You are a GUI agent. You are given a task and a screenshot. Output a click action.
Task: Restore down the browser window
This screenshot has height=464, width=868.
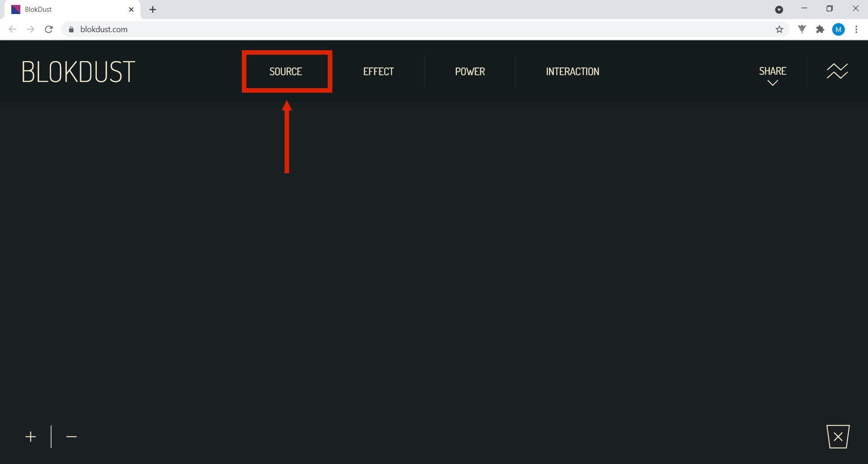[x=830, y=9]
